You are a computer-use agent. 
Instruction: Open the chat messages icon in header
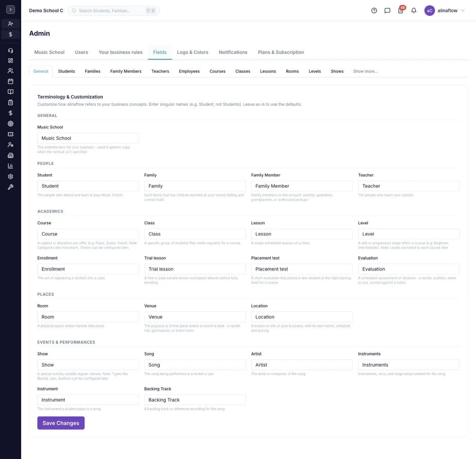387,11
